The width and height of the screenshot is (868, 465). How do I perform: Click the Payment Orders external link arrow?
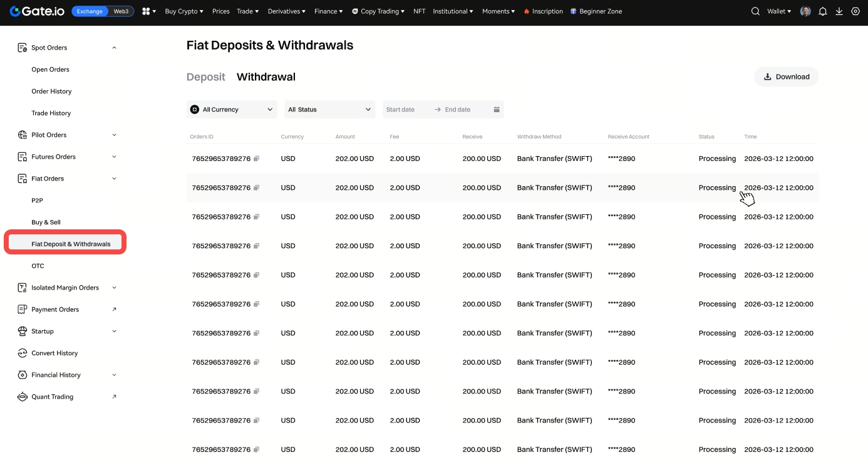114,309
